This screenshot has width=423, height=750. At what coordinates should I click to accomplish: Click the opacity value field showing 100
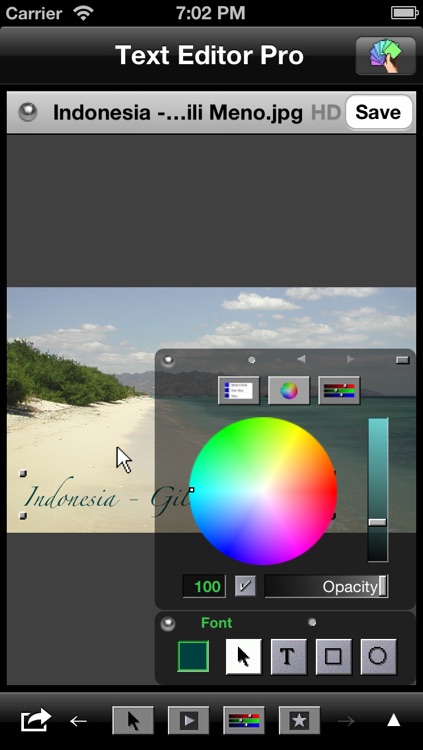(204, 586)
